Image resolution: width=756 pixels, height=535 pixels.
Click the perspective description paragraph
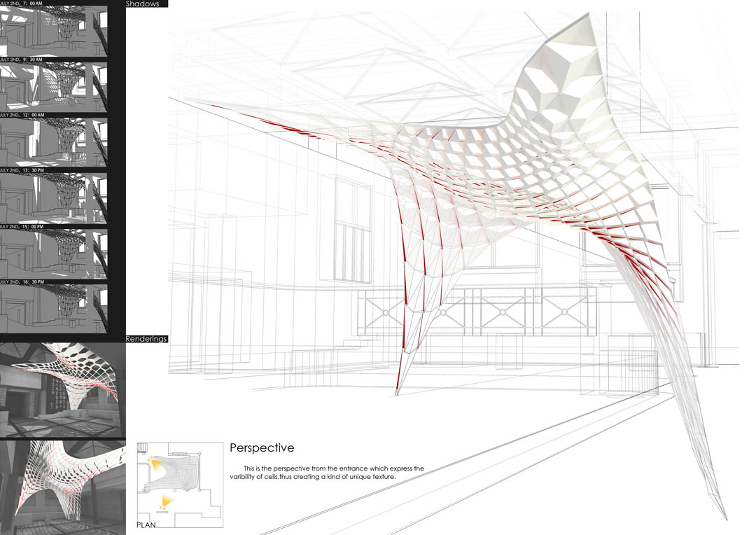326,473
